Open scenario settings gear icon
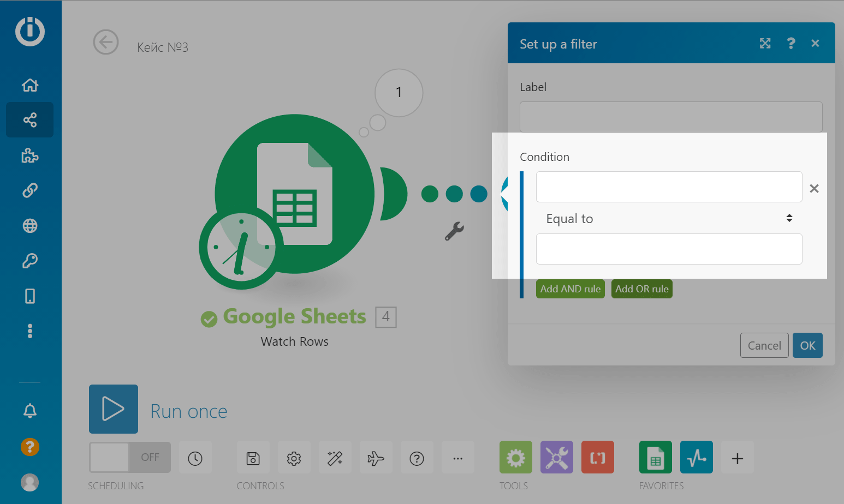 click(294, 458)
